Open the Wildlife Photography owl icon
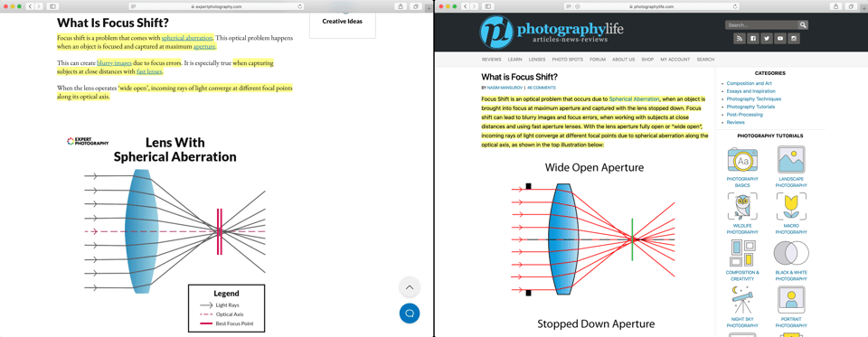Screen dimensions: 868x337 click(x=742, y=207)
